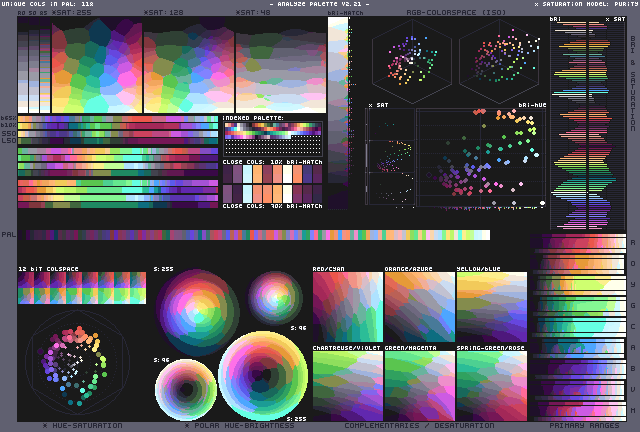Click the small S:96 polar circle at top

pyautogui.click(x=275, y=294)
